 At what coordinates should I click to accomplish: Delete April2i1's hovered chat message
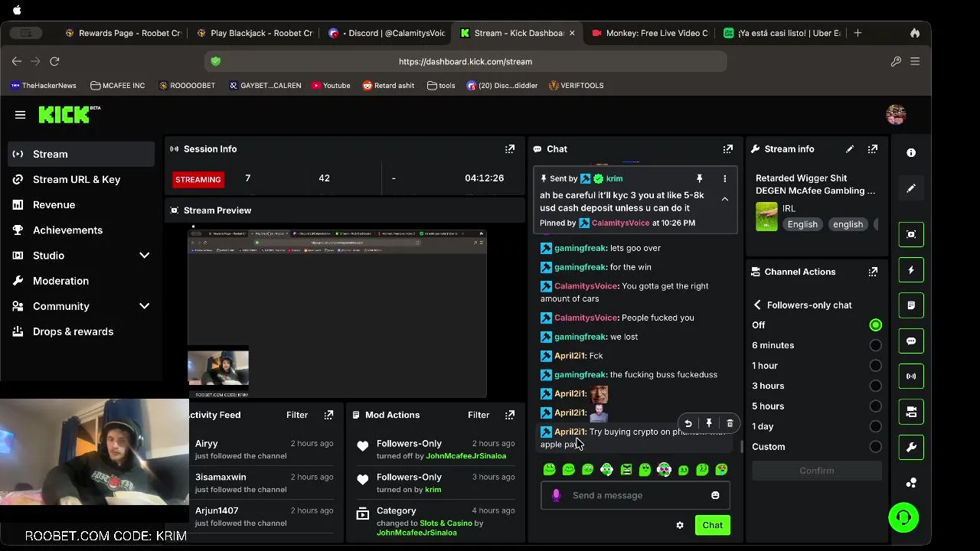point(730,423)
